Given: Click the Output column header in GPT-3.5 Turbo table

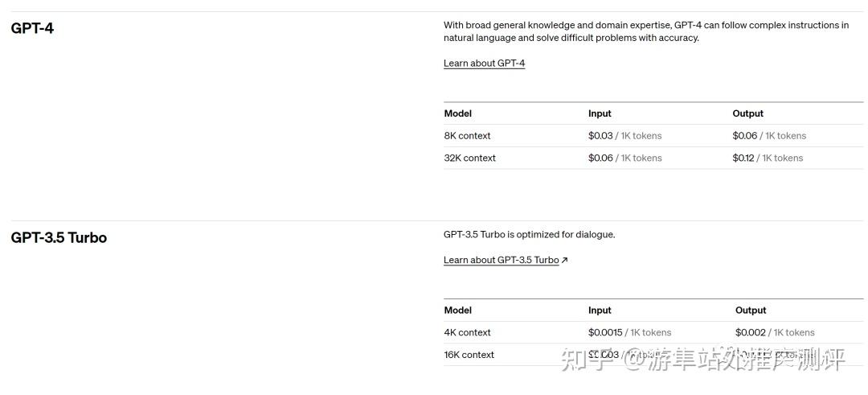Looking at the screenshot, I should tap(751, 311).
